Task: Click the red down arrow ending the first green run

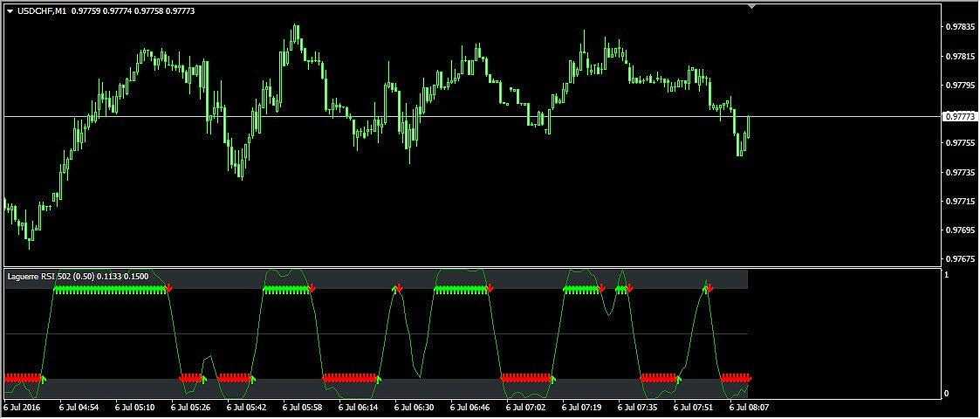Action: pyautogui.click(x=168, y=289)
